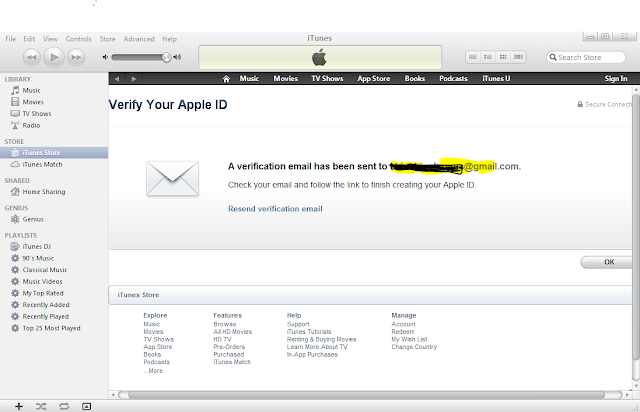Open the Recently Added playlist
Viewport: 640px width, 412px height.
[x=46, y=305]
